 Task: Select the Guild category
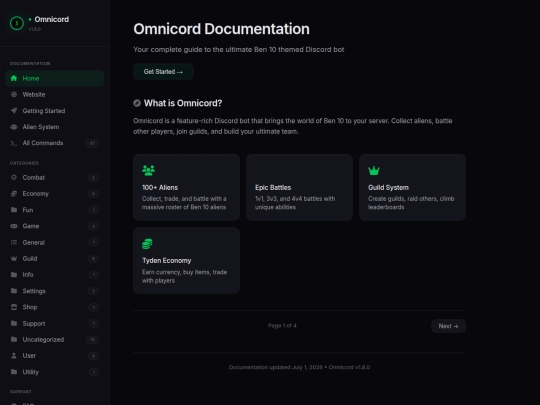pyautogui.click(x=54, y=258)
